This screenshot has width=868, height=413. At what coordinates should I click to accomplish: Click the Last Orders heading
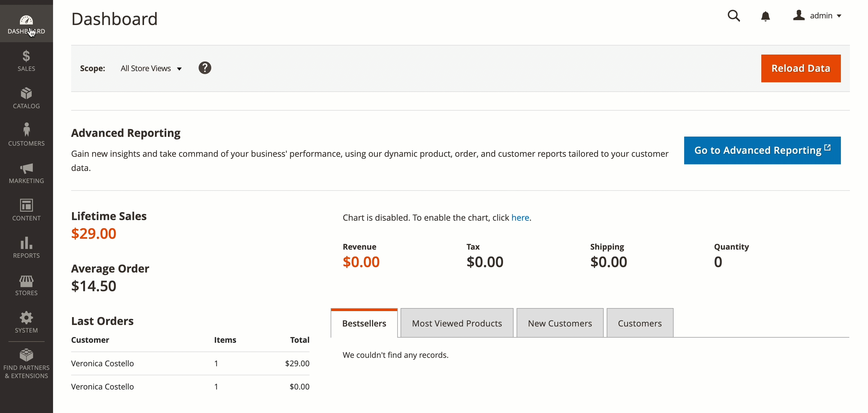pyautogui.click(x=102, y=321)
